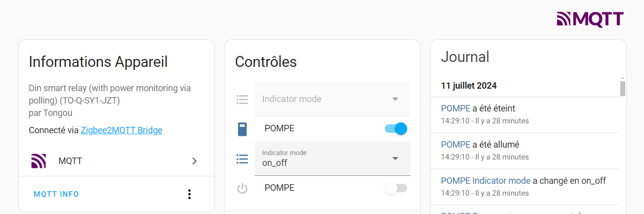Click POMPE in the 'a été éteint' entry
The width and height of the screenshot is (644, 214).
point(456,108)
